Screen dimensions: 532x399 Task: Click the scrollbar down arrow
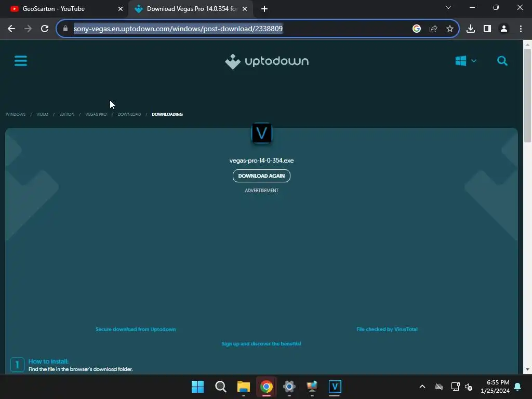click(x=527, y=369)
